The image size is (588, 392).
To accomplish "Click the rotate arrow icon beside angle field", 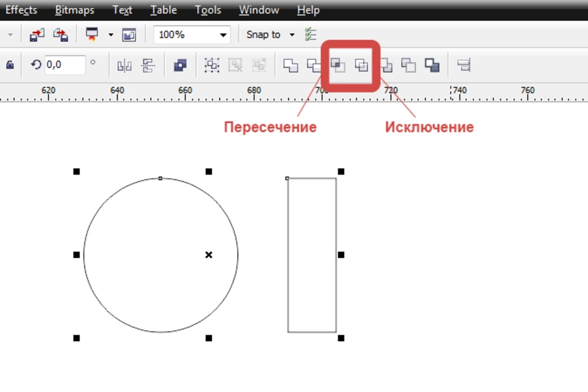I will 36,65.
